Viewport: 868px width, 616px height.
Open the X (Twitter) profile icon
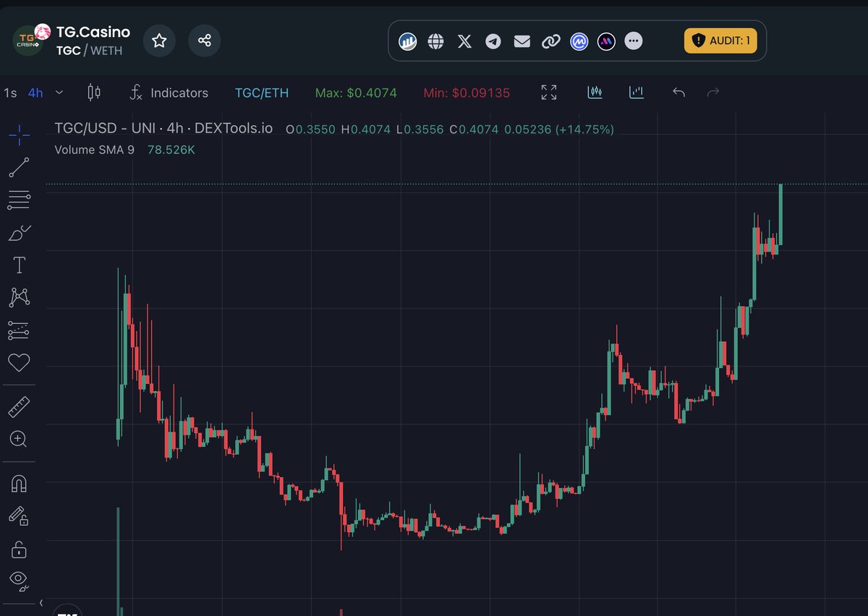[465, 41]
